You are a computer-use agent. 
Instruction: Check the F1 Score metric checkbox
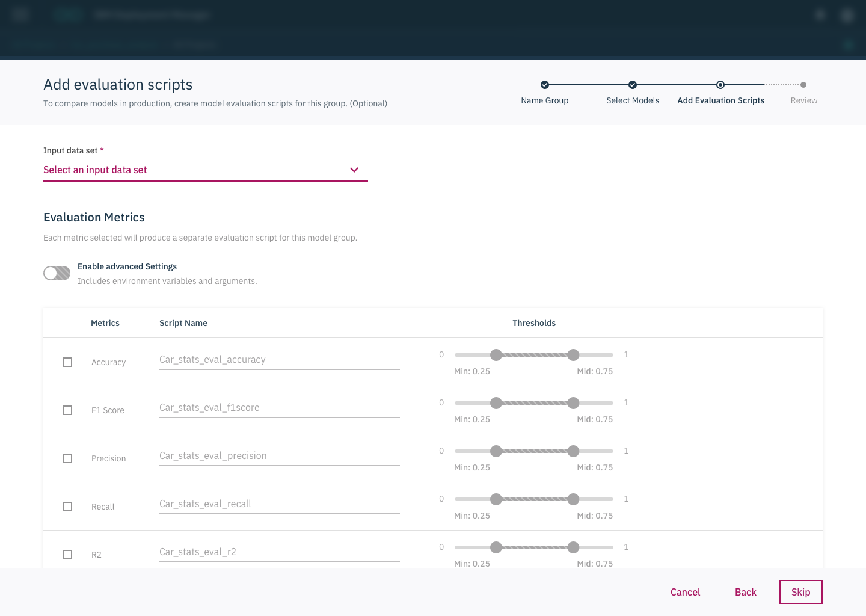pyautogui.click(x=67, y=410)
